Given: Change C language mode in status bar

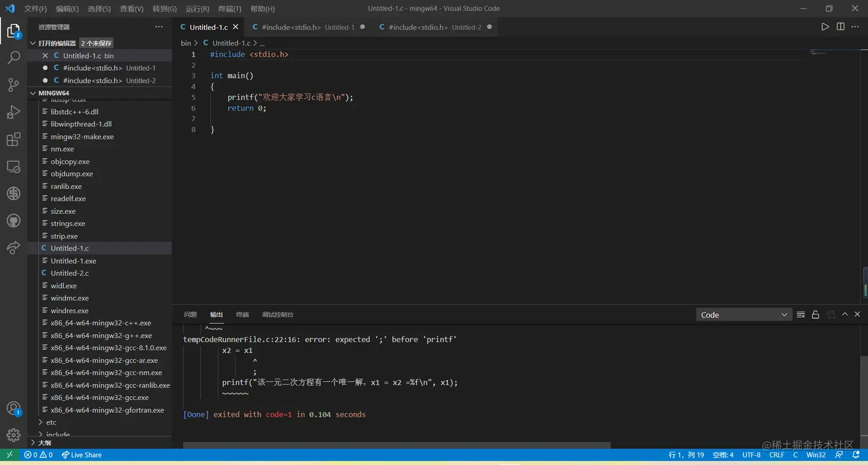Looking at the screenshot, I should [x=796, y=455].
